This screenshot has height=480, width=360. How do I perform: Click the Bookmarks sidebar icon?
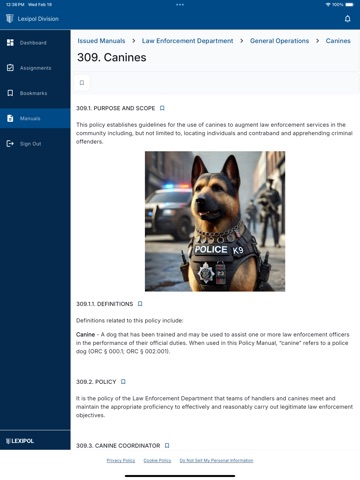click(10, 93)
